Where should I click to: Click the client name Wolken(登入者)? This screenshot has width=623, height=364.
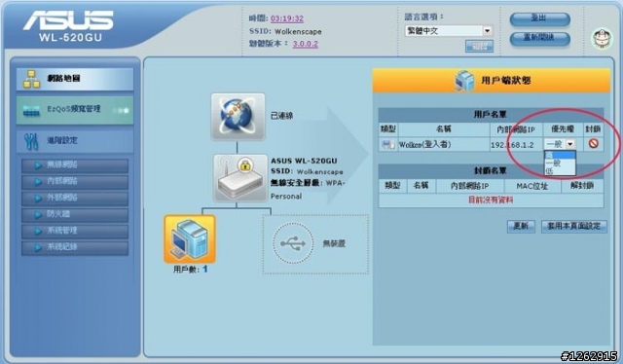pyautogui.click(x=424, y=145)
